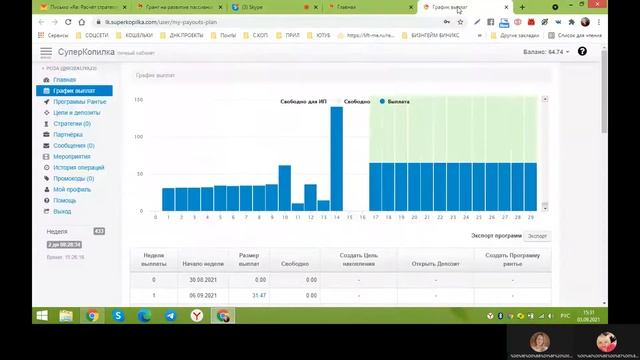Go to browser home page icon
Viewport: 640px width, 360px height.
82,22
